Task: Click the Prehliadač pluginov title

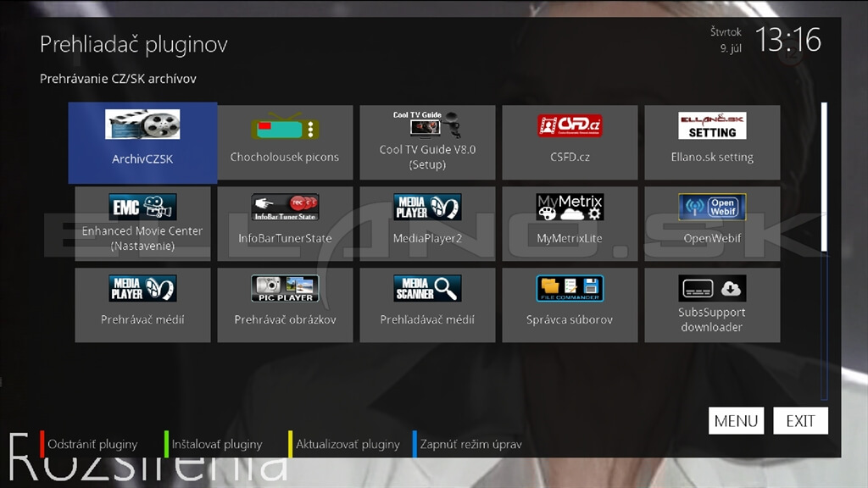Action: click(x=133, y=44)
